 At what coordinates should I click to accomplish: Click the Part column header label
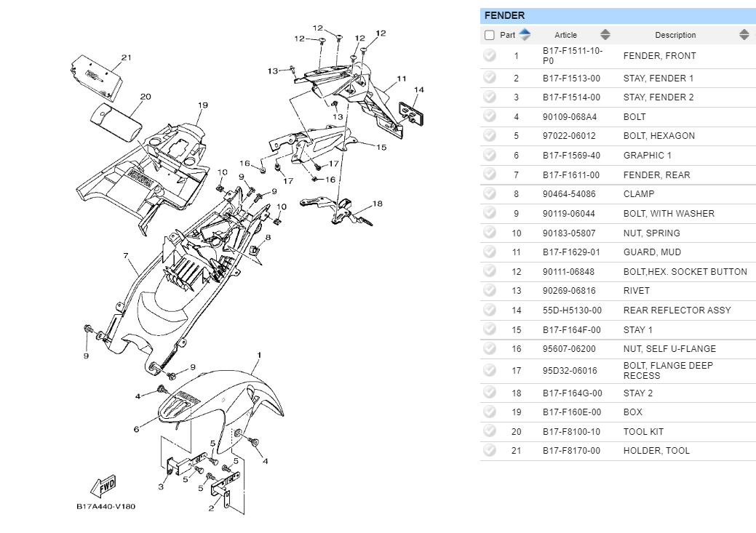(x=507, y=35)
